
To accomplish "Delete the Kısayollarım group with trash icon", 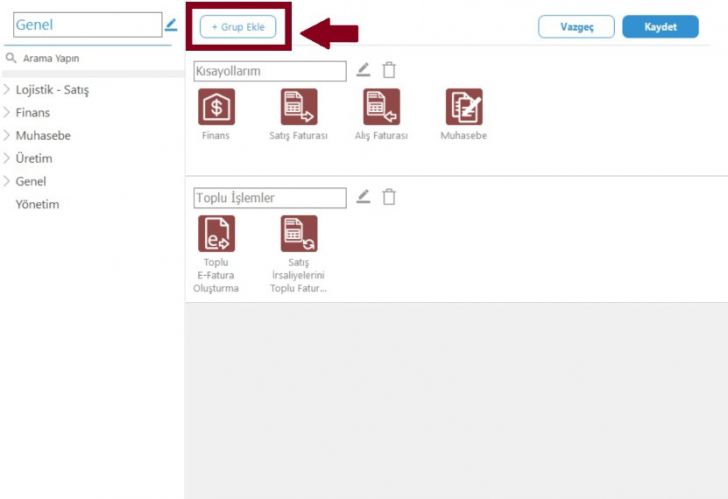I will [x=389, y=70].
